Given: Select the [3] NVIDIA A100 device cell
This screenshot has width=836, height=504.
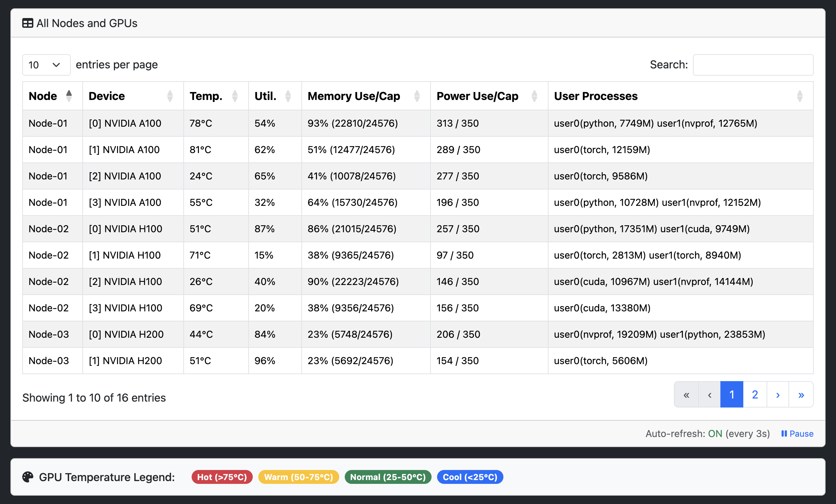Looking at the screenshot, I should coord(133,202).
